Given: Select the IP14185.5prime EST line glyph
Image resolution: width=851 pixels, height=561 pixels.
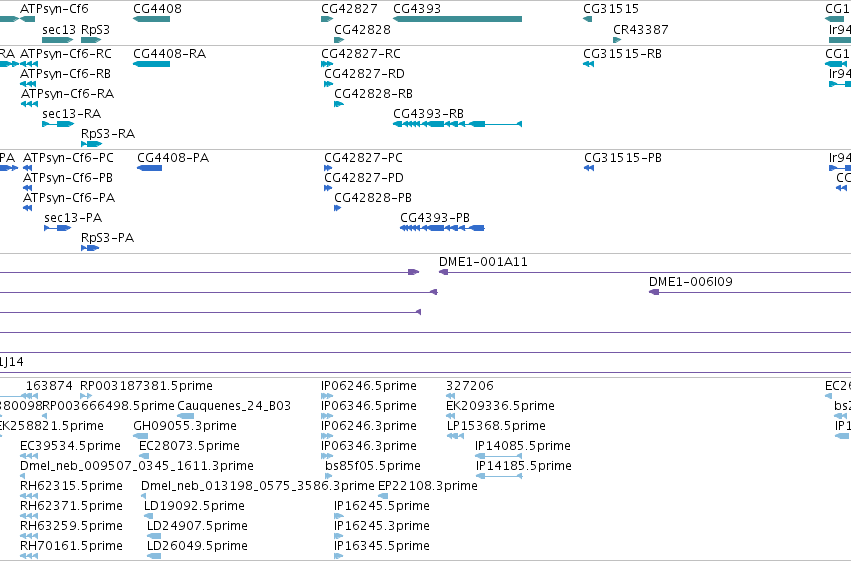Looking at the screenshot, I should (x=499, y=476).
